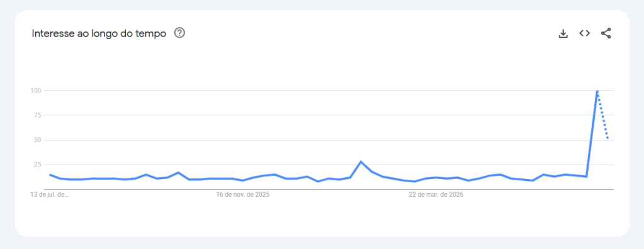This screenshot has height=249, width=644.
Task: Share the interest over time chart
Action: pyautogui.click(x=606, y=33)
